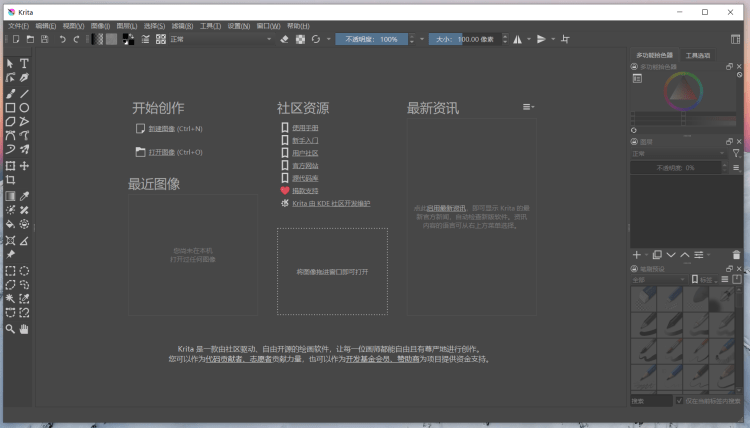Toggle lock on the brush presets docker
750x428 pixels.
[x=634, y=269]
